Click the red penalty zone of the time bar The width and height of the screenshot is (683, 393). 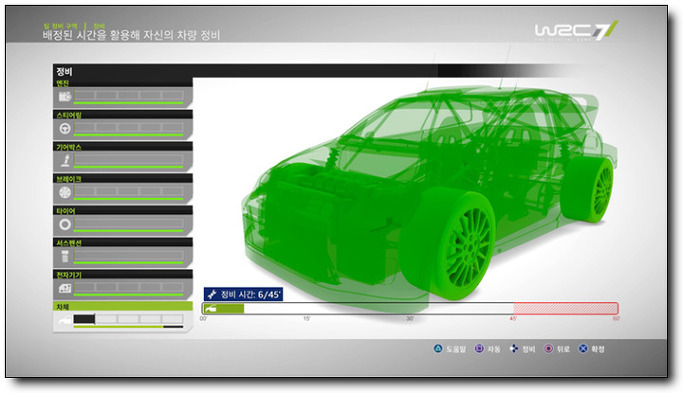[x=566, y=308]
